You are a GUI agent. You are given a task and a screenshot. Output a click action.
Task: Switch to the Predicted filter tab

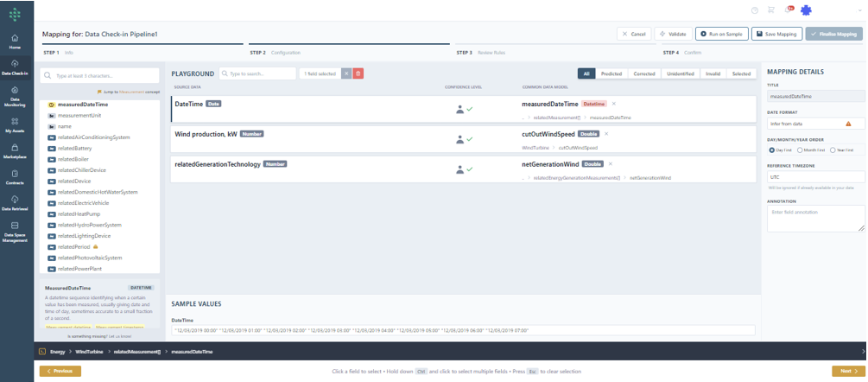click(x=611, y=74)
